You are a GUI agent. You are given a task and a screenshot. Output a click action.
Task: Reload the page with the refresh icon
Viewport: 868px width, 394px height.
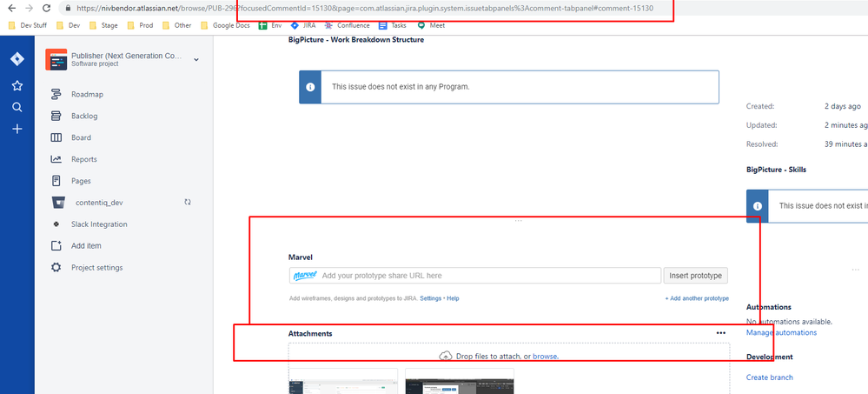tap(47, 9)
